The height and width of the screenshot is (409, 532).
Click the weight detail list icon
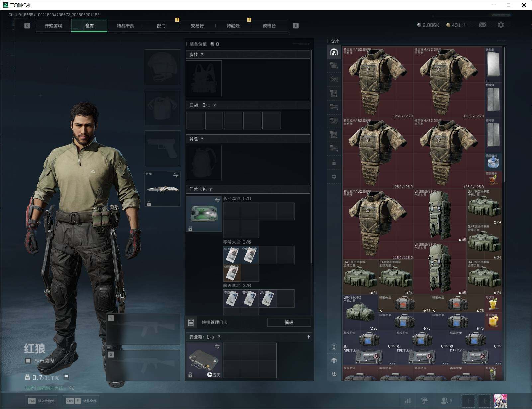(66, 377)
